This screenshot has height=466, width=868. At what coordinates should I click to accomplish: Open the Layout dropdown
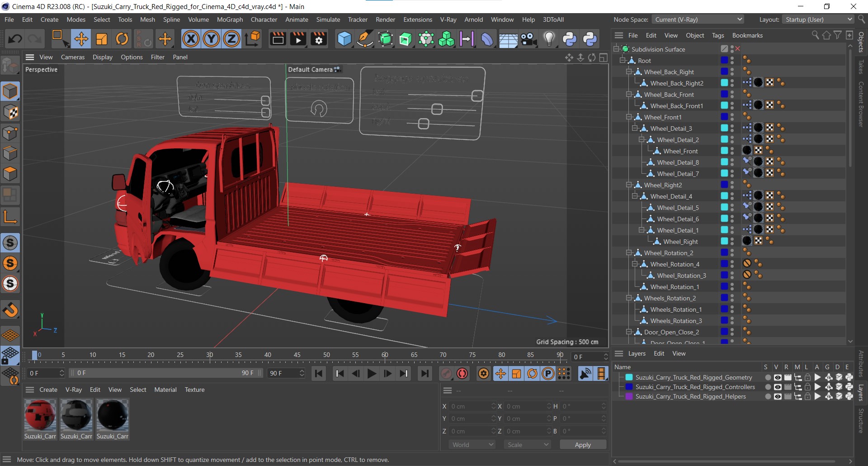(x=818, y=19)
